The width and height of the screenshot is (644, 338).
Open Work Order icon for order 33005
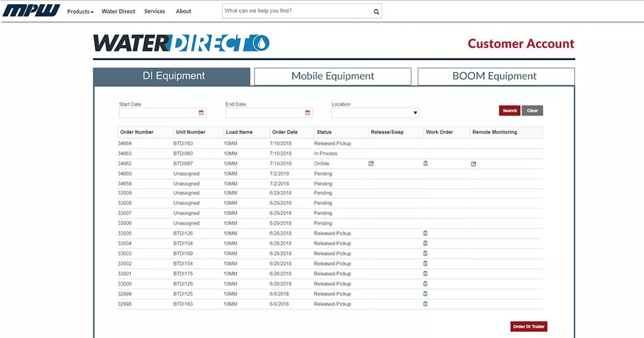coord(425,233)
